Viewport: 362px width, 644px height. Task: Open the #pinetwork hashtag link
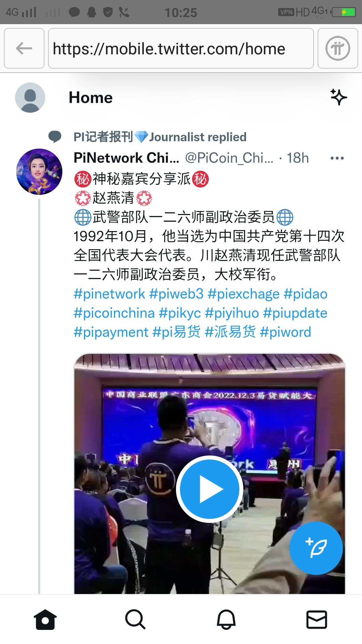tap(109, 294)
